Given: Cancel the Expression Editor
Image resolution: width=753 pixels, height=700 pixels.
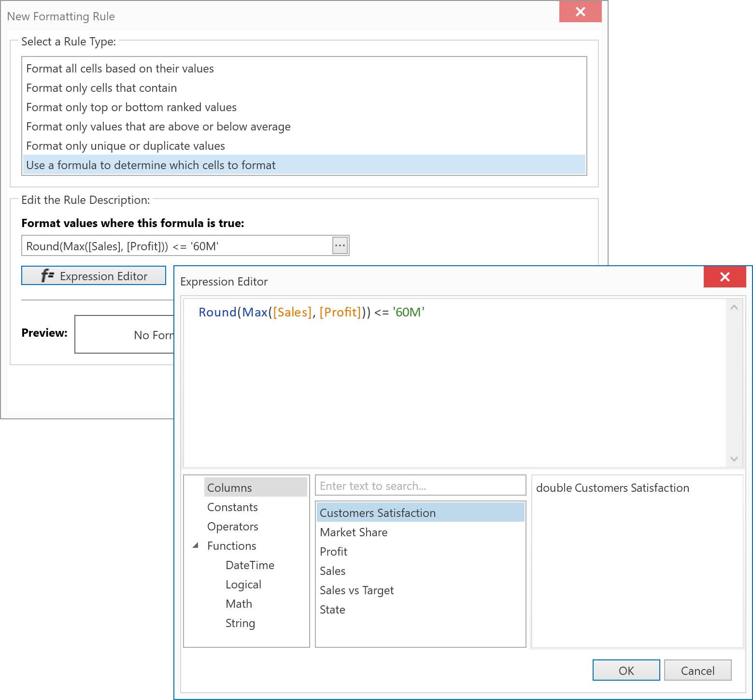Looking at the screenshot, I should point(697,670).
